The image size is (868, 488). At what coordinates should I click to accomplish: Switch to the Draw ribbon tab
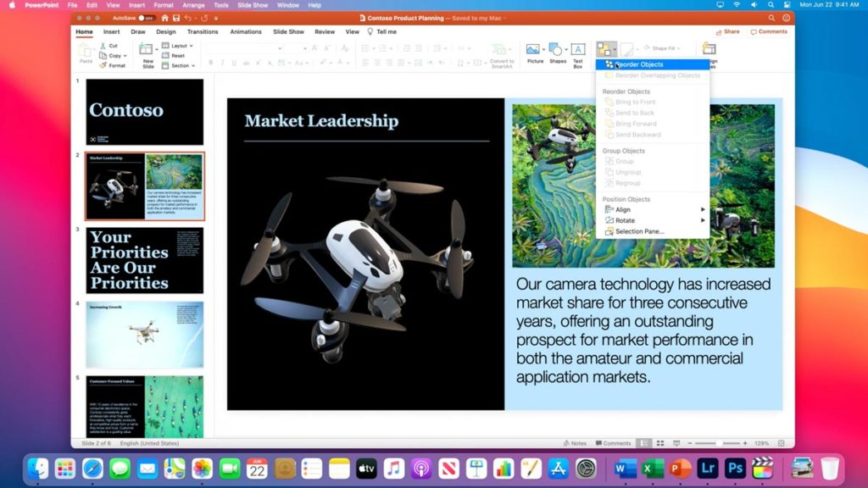click(x=138, y=32)
